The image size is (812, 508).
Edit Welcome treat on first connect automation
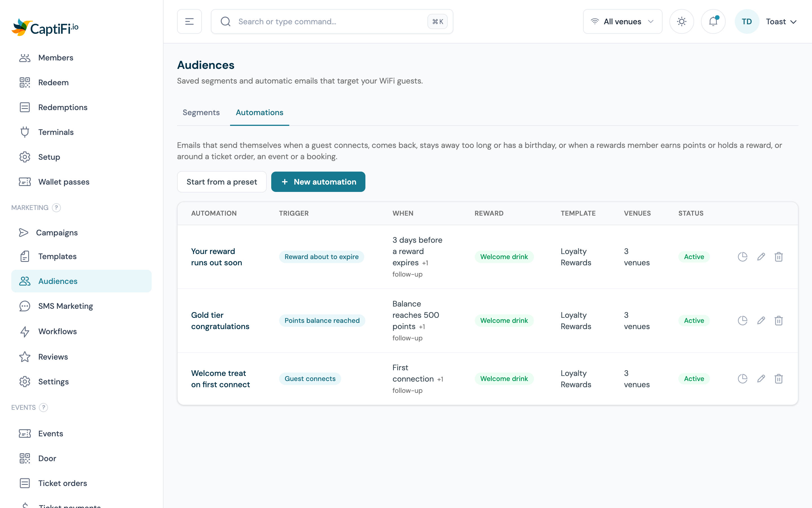tap(761, 379)
